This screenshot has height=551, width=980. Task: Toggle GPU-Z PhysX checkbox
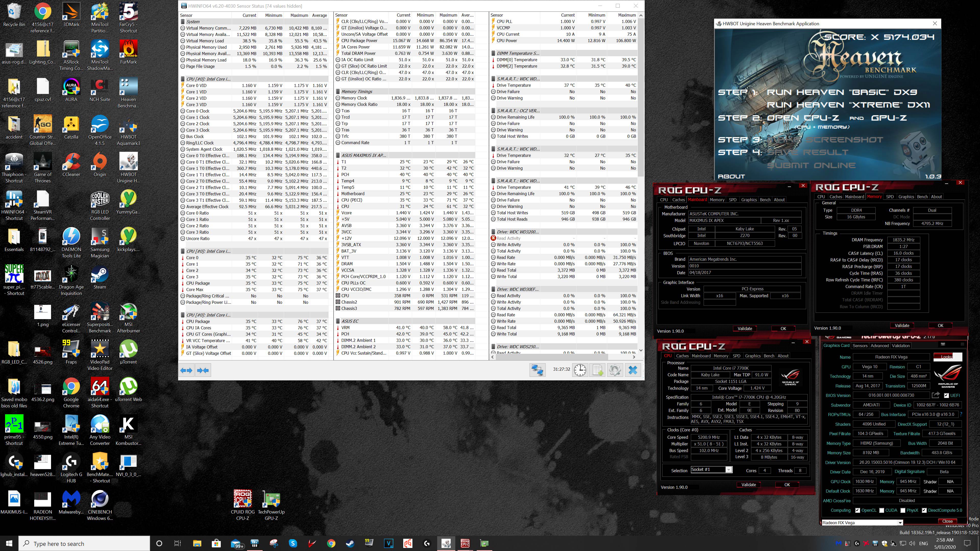tap(902, 510)
